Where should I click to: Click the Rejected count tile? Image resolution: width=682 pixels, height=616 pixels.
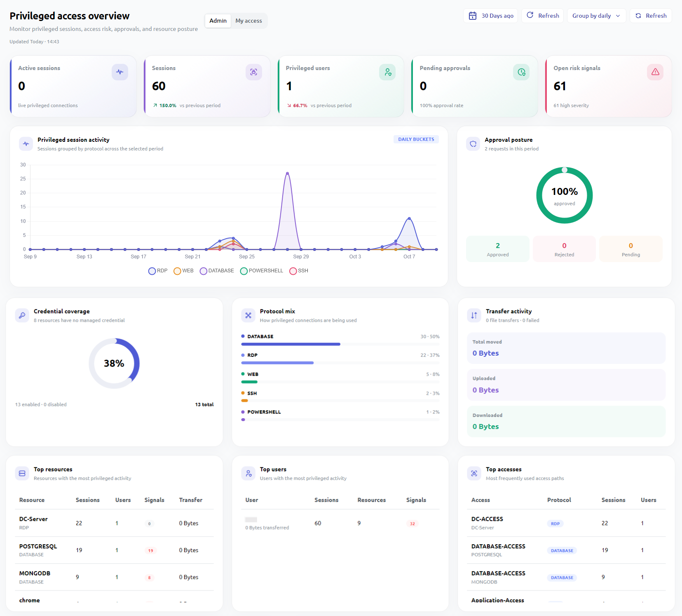click(x=564, y=249)
